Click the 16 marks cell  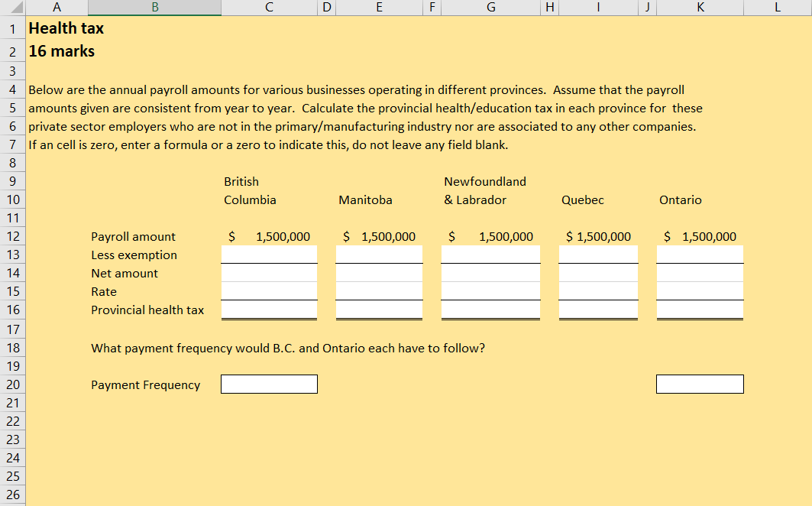(60, 51)
